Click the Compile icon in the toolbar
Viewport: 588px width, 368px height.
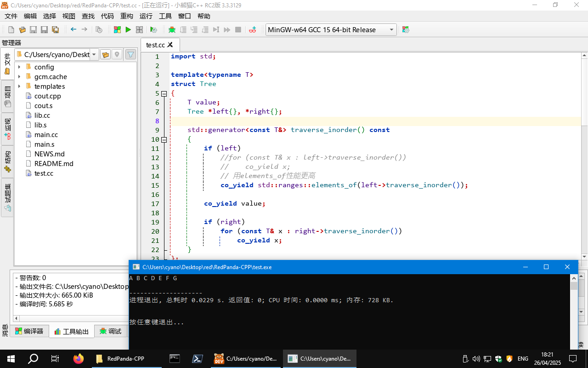117,29
